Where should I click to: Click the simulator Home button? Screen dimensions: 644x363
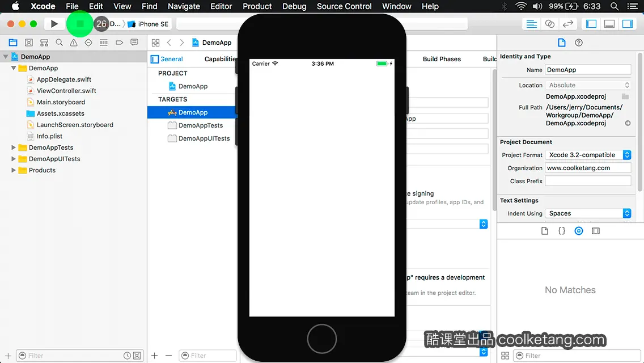point(321,339)
